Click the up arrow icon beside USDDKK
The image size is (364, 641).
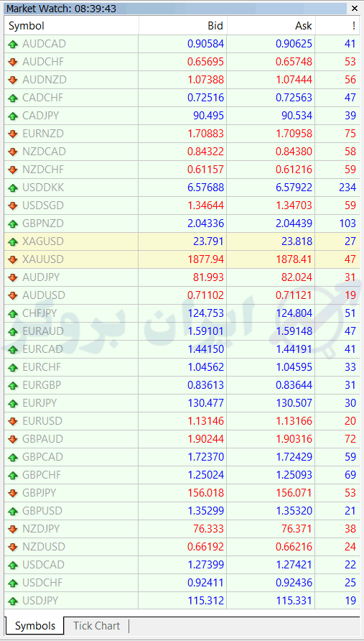coord(13,188)
